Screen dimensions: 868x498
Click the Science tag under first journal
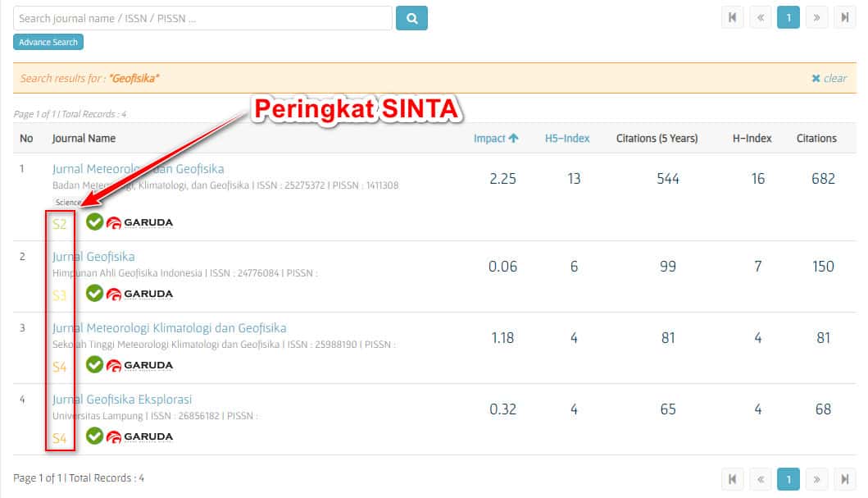tap(67, 202)
